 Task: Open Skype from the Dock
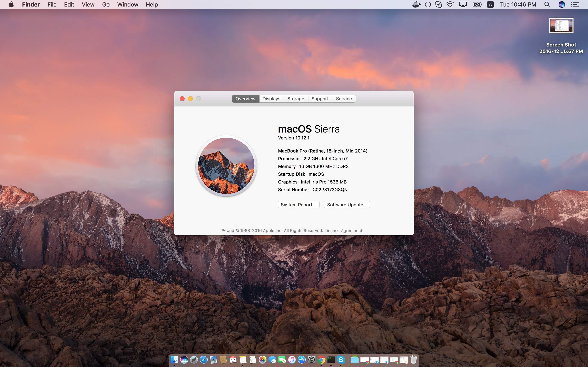pos(341,359)
